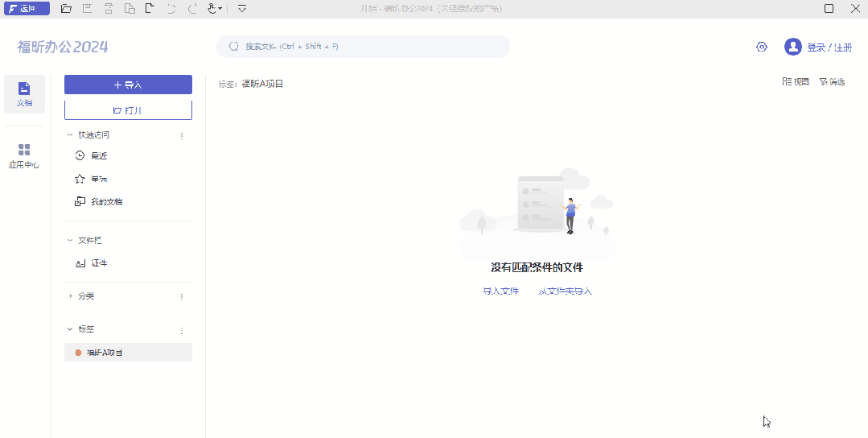Viewport: 868px width, 438px height.
Task: Select the 福昕A项目 tag
Action: [x=128, y=353]
